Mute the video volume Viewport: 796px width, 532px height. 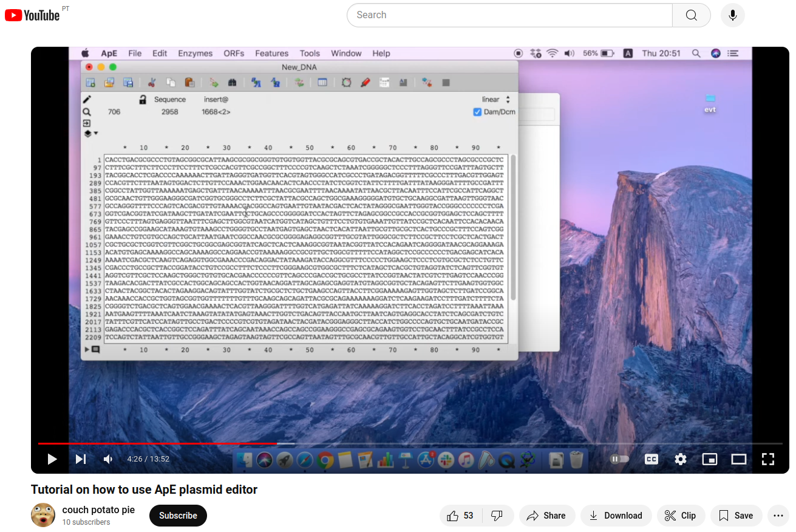[x=109, y=459]
